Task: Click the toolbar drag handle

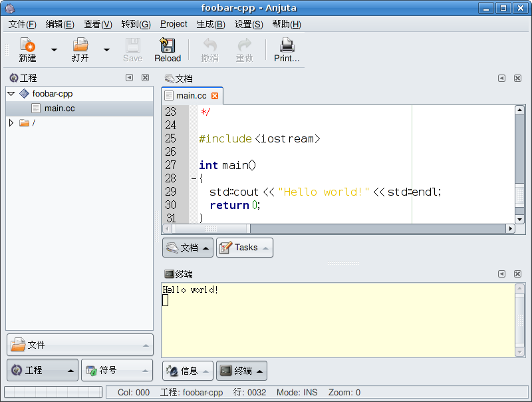Action: pos(7,49)
